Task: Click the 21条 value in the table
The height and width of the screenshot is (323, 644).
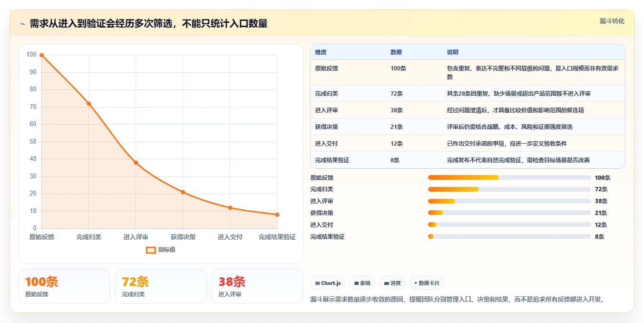Action: click(x=397, y=127)
